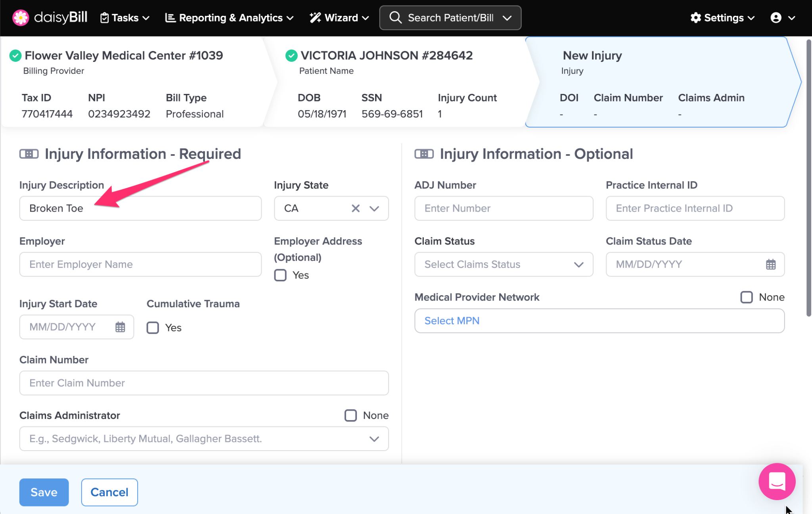The width and height of the screenshot is (812, 514).
Task: Enable the Cumulative Trauma Yes checkbox
Action: 153,328
